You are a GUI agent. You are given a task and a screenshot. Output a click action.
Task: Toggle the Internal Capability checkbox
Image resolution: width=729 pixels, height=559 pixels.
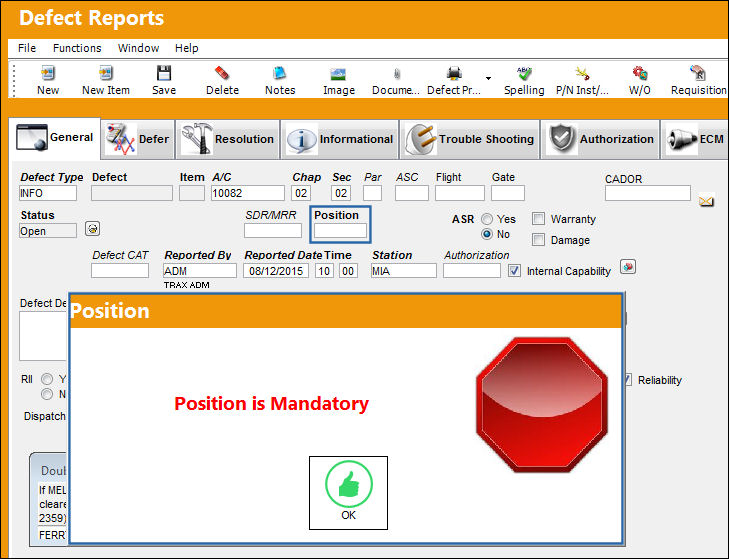point(514,271)
